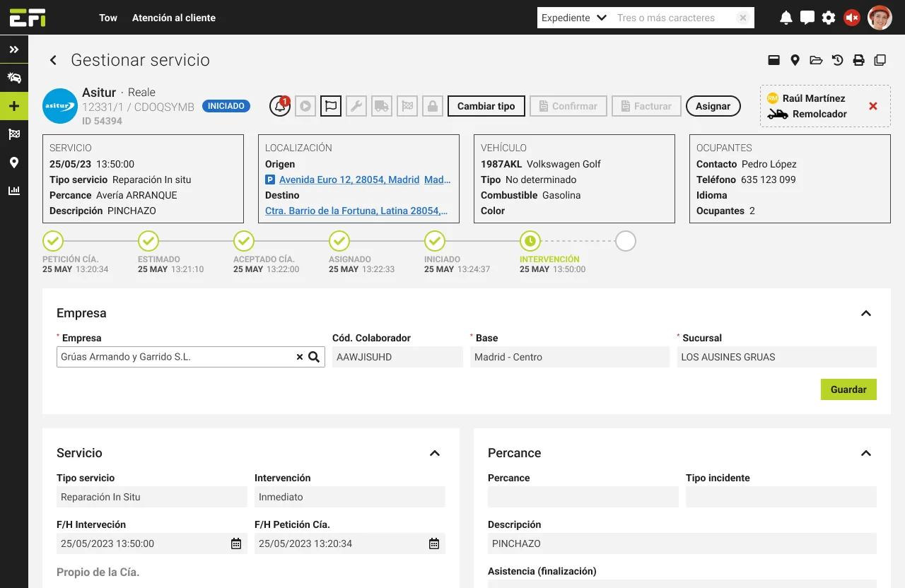
Task: Open notifications bell in top bar
Action: point(786,18)
